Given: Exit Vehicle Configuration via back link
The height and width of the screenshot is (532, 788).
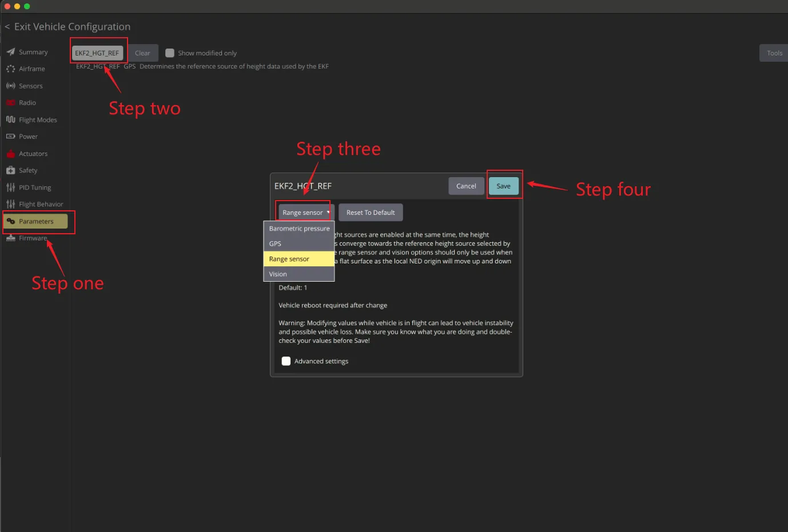Looking at the screenshot, I should (x=67, y=27).
